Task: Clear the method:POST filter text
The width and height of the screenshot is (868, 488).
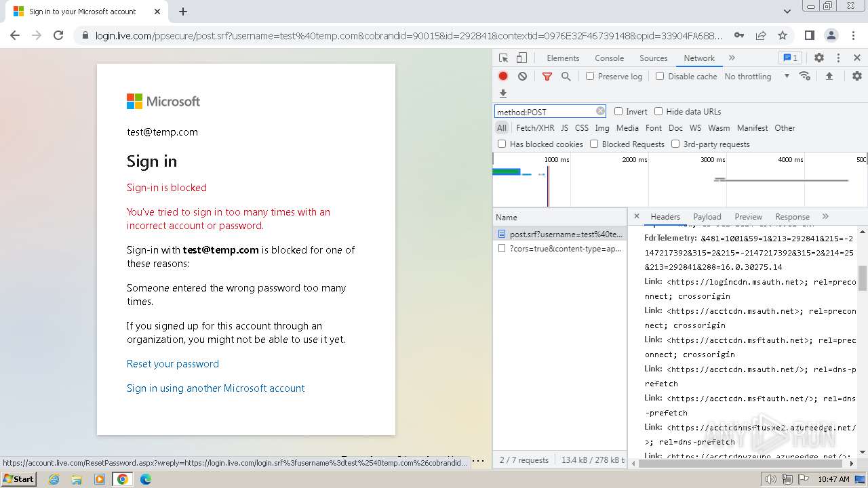Action: click(600, 111)
